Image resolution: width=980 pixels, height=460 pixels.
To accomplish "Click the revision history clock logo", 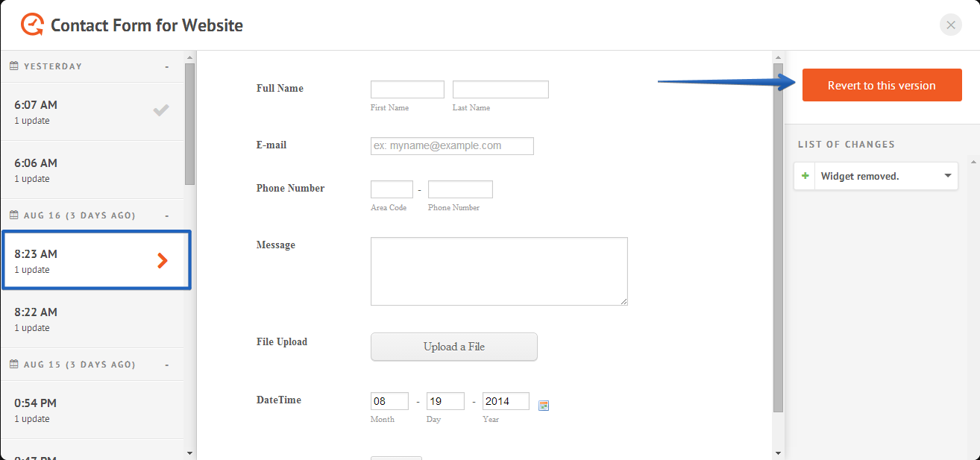I will 32,25.
